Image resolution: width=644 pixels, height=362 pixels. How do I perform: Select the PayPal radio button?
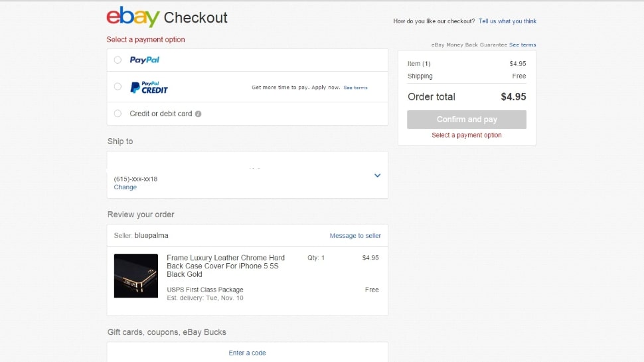coord(118,60)
